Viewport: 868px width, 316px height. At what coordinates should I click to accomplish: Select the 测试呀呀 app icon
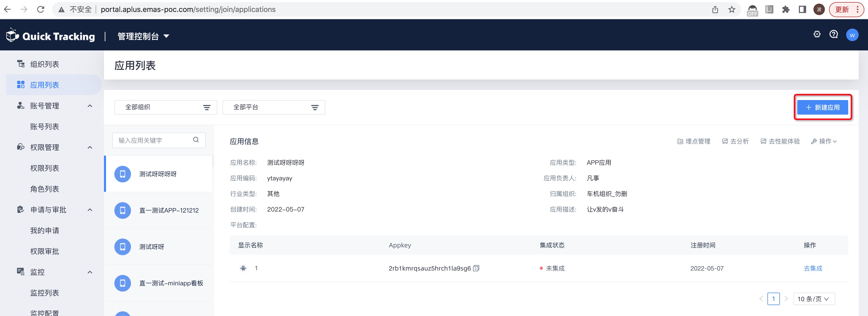point(123,247)
